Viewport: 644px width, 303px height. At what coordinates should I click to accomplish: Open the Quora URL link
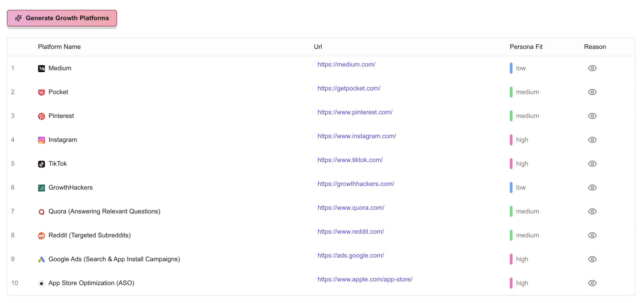pos(351,207)
